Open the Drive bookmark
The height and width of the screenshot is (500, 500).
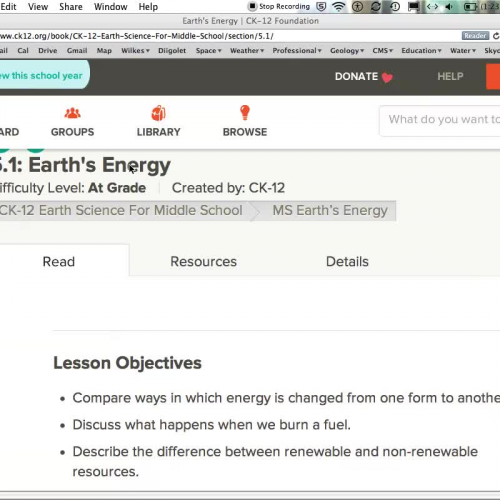(48, 51)
